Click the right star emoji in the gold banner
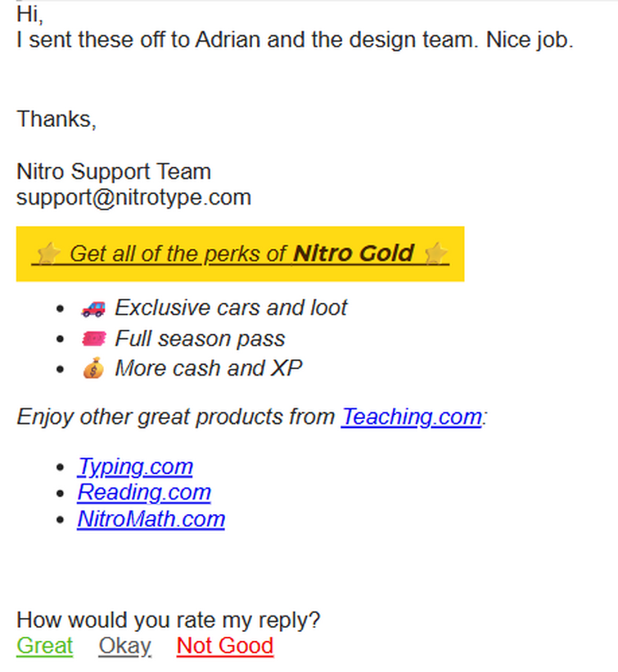 (x=435, y=253)
